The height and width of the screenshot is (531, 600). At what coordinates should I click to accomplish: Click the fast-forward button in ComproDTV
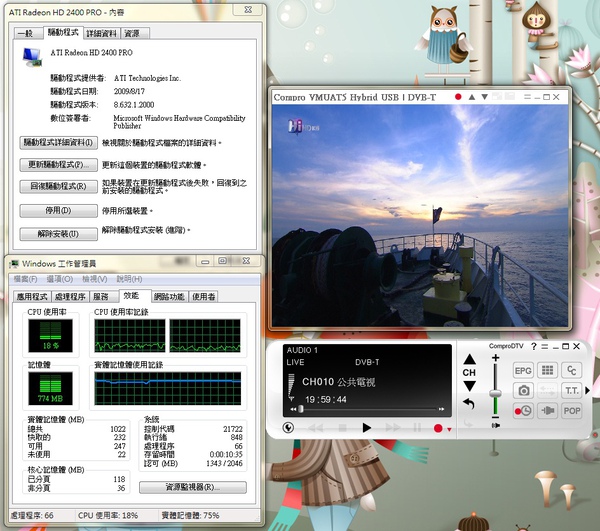(393, 427)
